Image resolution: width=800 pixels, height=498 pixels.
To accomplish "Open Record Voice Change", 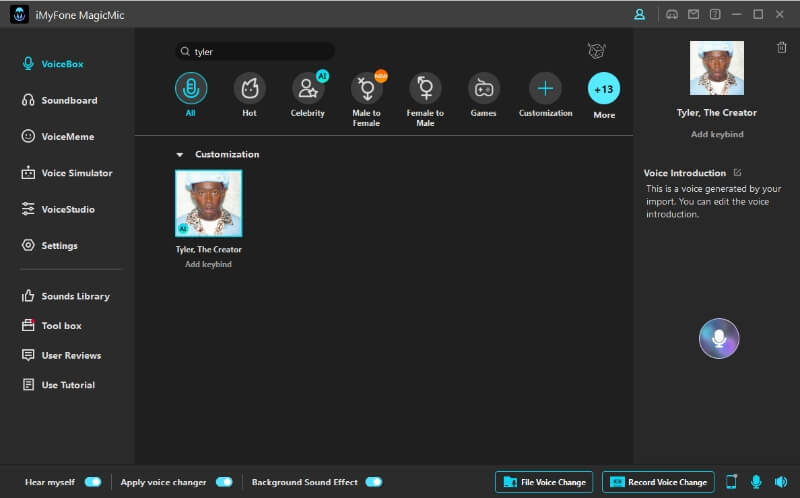I will (658, 482).
